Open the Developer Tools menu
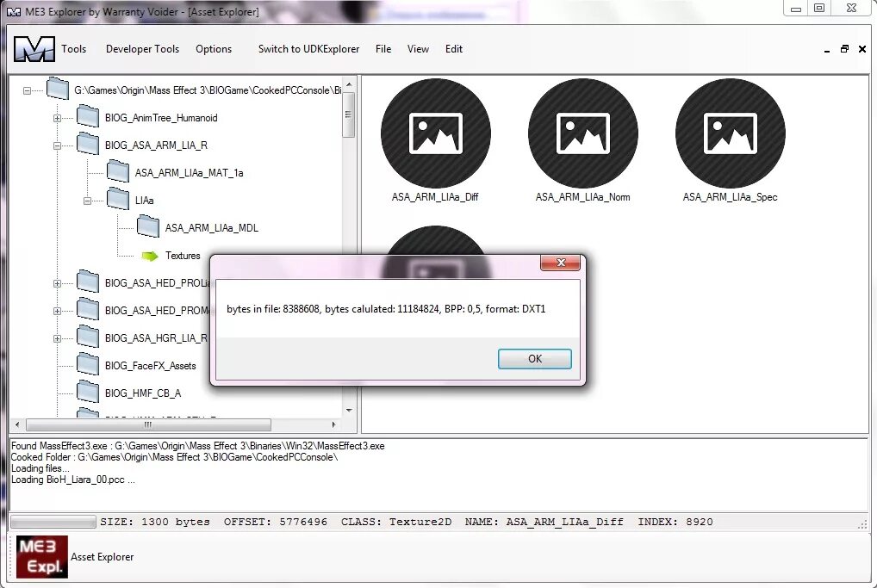This screenshot has width=877, height=588. (143, 49)
